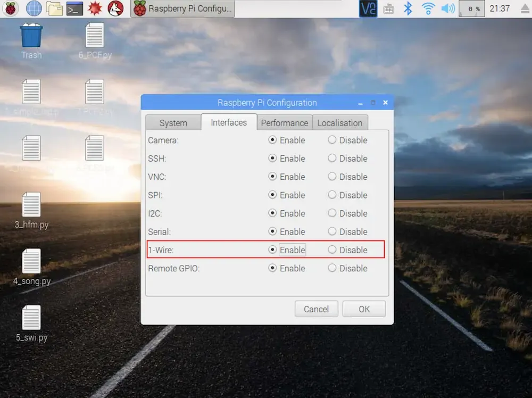The height and width of the screenshot is (398, 532).
Task: Enable 1-Wire radio button
Action: click(272, 250)
